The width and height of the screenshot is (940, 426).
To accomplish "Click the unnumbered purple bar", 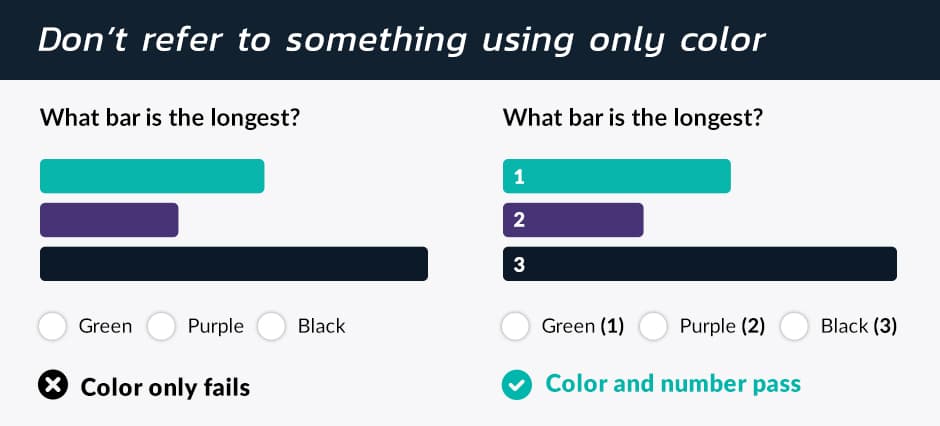I will pyautogui.click(x=109, y=220).
